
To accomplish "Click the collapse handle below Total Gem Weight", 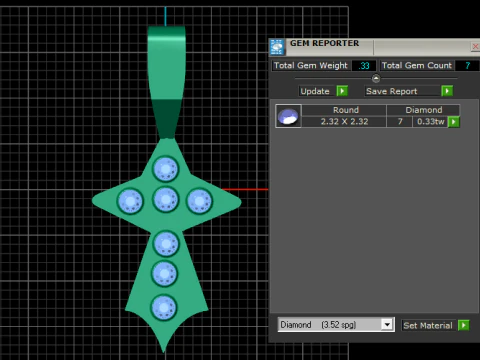I will 376,79.
